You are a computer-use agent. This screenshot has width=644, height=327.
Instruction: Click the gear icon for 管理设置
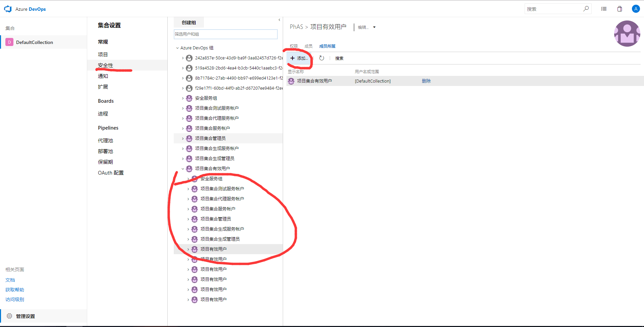[x=9, y=316]
